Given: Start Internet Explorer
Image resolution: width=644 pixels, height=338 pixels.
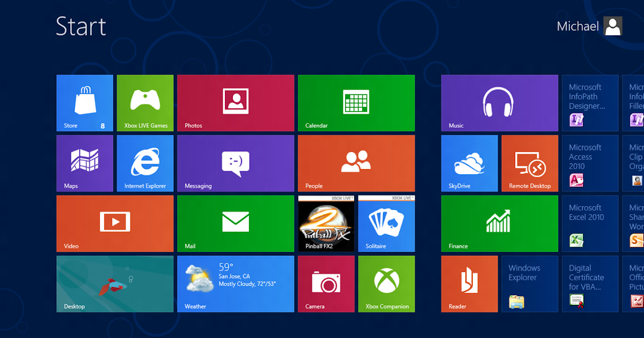Looking at the screenshot, I should point(145,163).
